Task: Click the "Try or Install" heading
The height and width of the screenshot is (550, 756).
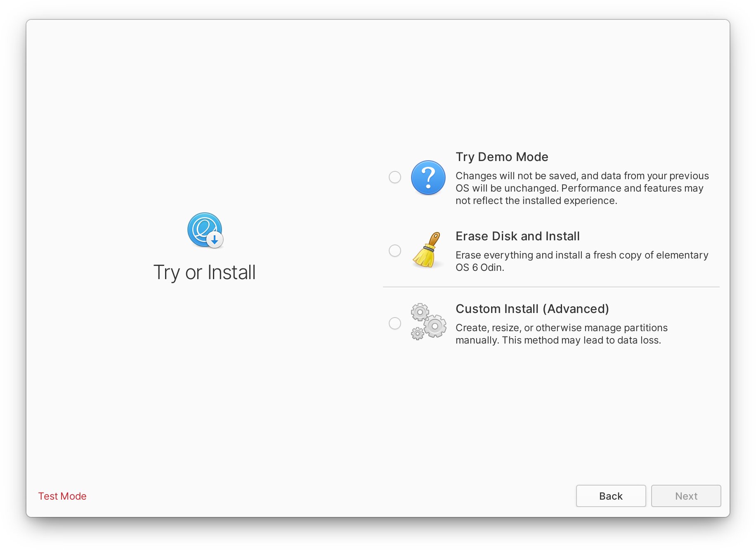Action: 204,273
